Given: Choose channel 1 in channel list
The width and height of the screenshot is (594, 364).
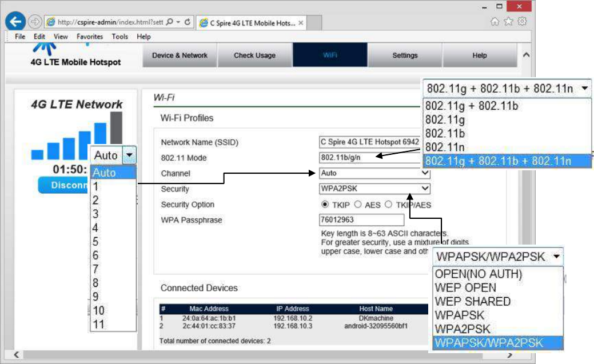Looking at the screenshot, I should (113, 186).
